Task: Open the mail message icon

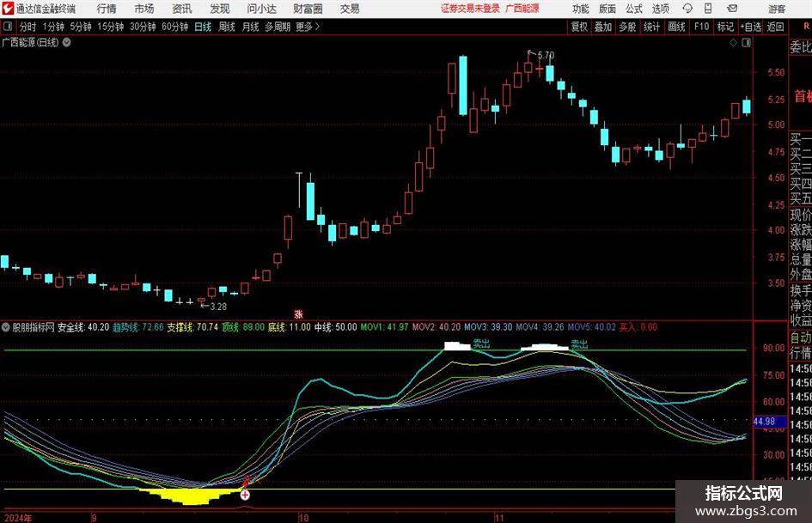Action: click(732, 9)
